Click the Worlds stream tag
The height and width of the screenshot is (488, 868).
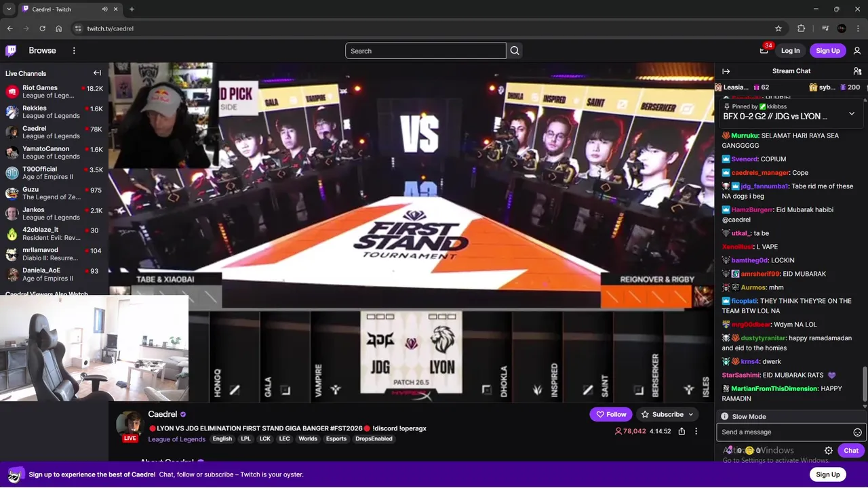308,439
